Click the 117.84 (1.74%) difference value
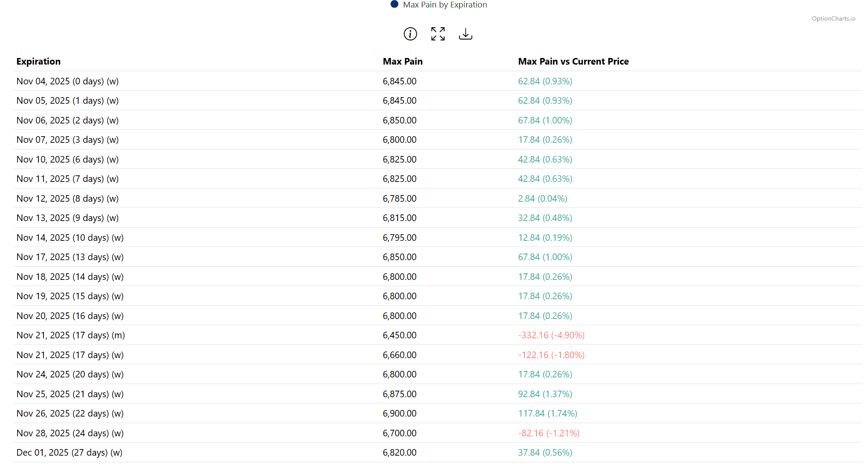 tap(547, 413)
